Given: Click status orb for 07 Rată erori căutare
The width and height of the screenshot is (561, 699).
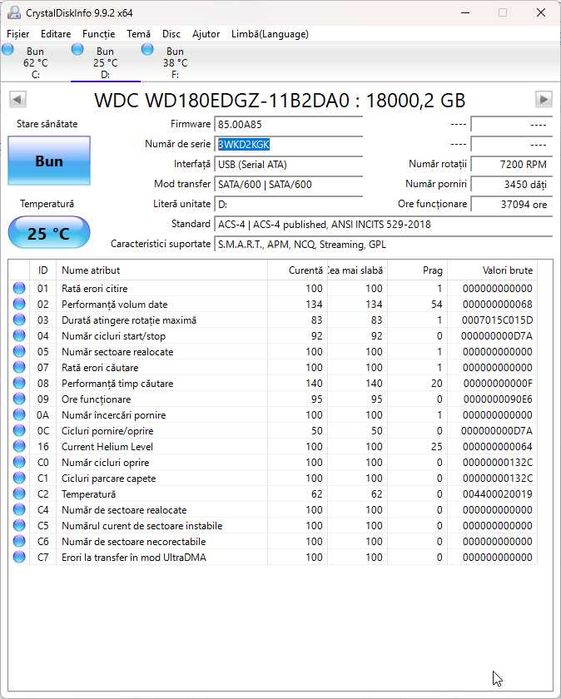Looking at the screenshot, I should (19, 367).
